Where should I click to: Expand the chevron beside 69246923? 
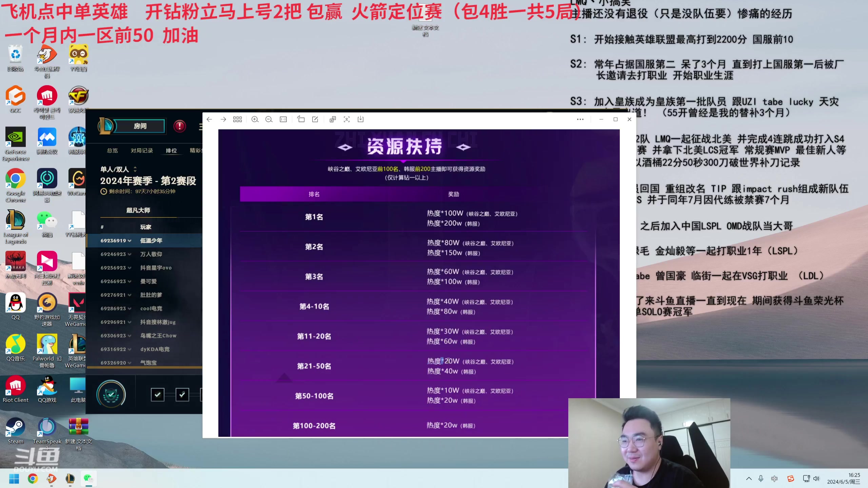(130, 254)
